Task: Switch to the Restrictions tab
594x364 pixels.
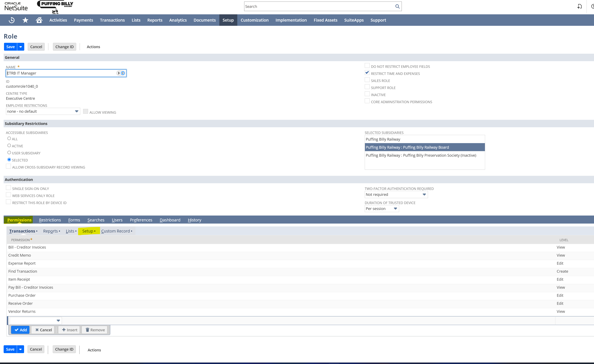Action: click(50, 220)
